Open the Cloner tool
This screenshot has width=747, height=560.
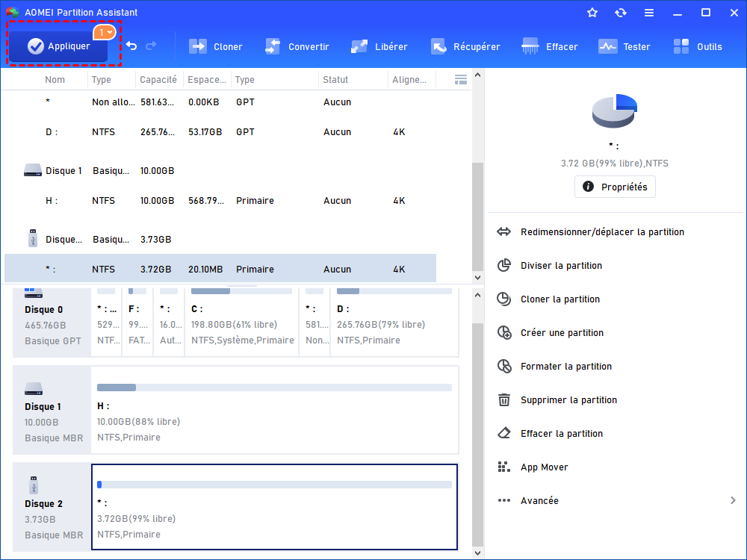pyautogui.click(x=215, y=46)
